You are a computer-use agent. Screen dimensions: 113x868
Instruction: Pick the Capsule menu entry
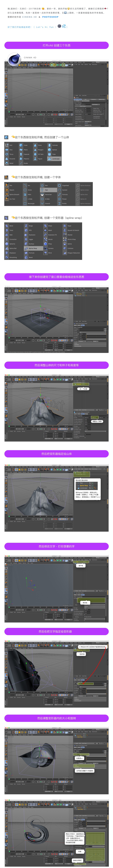26,154
